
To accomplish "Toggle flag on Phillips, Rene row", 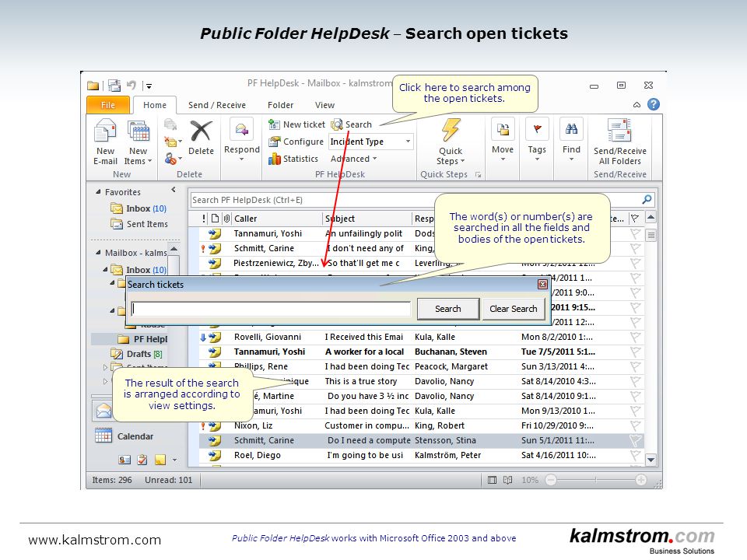I will click(635, 366).
